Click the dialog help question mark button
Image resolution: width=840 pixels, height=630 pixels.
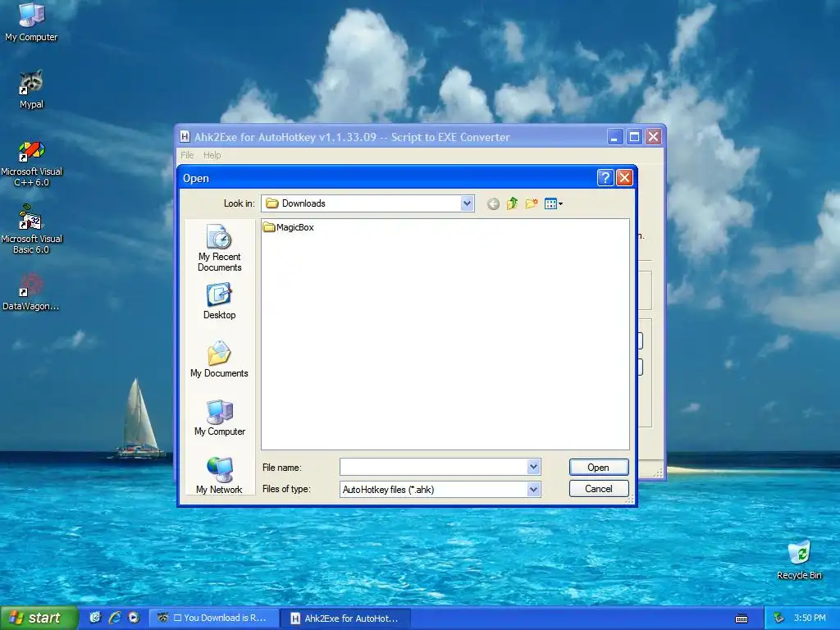coord(605,178)
